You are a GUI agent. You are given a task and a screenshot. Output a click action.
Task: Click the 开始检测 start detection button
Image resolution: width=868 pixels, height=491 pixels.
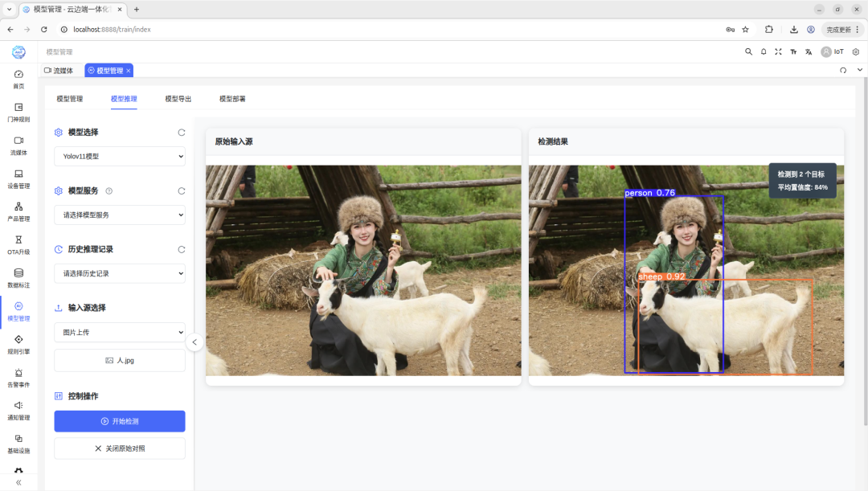120,421
